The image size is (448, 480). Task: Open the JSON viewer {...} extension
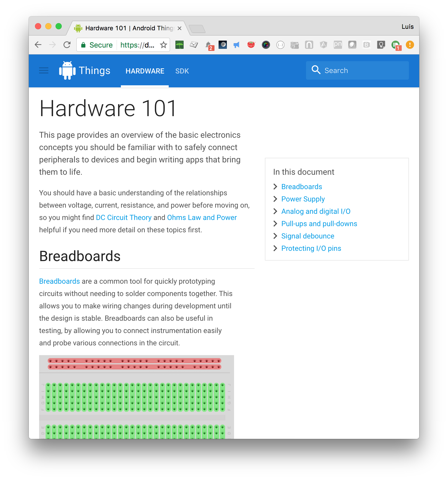pos(281,45)
